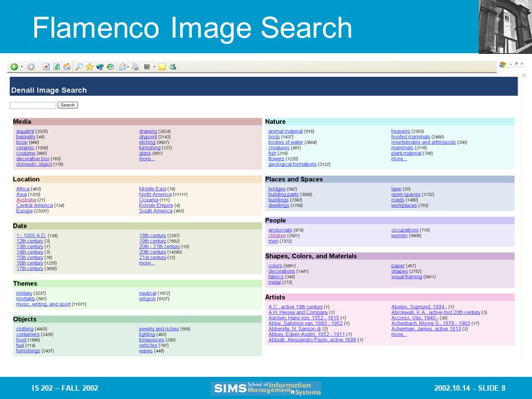Open Abbey, Edwin Austin artist link
Viewport: 532px width, 399px height.
coord(306,334)
